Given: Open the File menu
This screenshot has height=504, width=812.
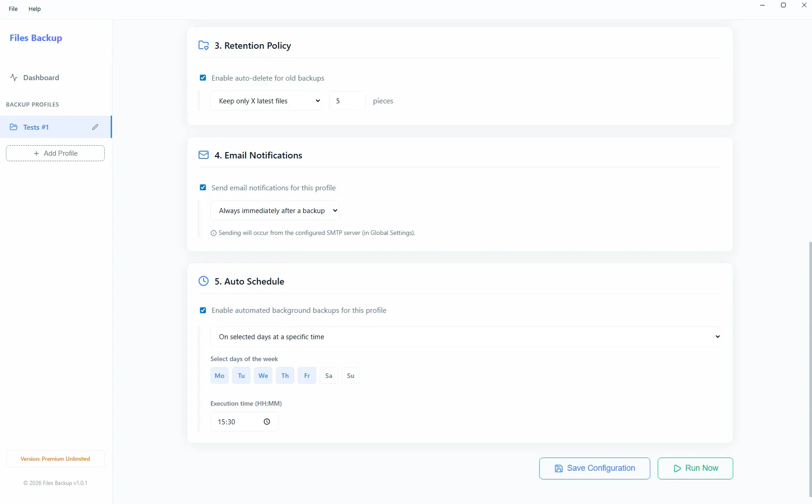Looking at the screenshot, I should click(13, 9).
